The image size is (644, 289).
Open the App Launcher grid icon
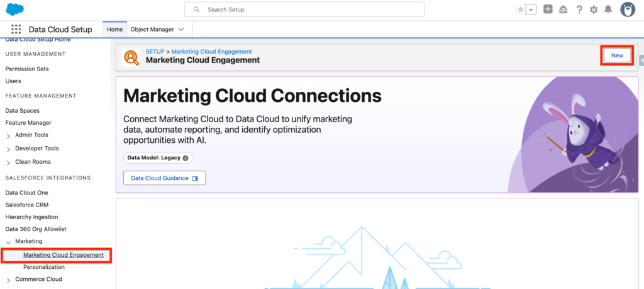click(x=16, y=30)
